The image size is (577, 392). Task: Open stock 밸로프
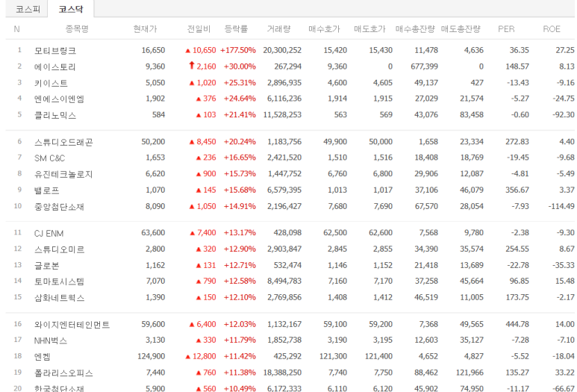[47, 190]
